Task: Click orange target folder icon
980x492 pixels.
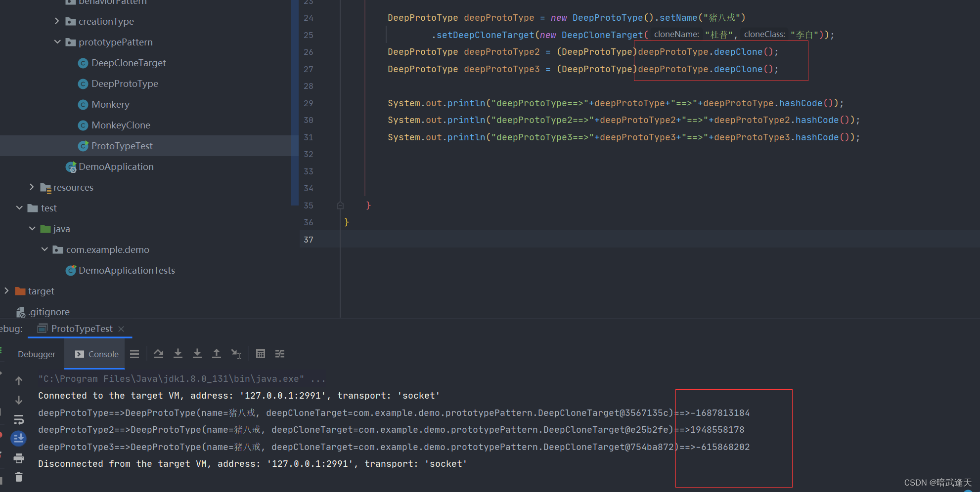Action: tap(20, 291)
